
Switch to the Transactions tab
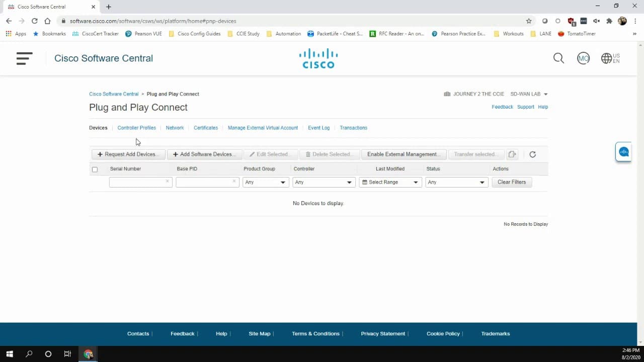[354, 128]
